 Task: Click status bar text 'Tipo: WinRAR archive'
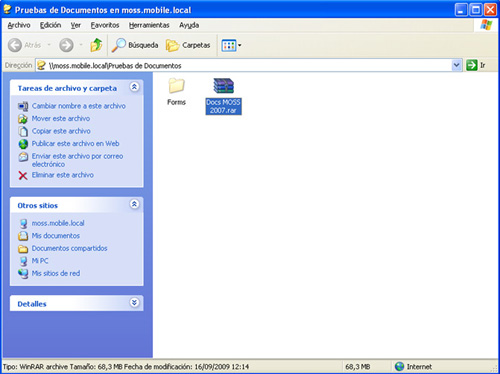[x=35, y=367]
